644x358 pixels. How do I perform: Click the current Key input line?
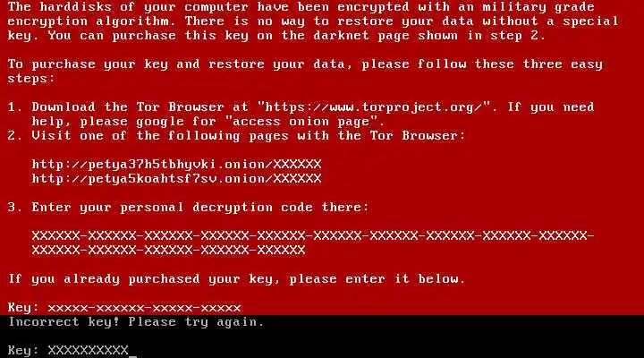click(x=72, y=350)
